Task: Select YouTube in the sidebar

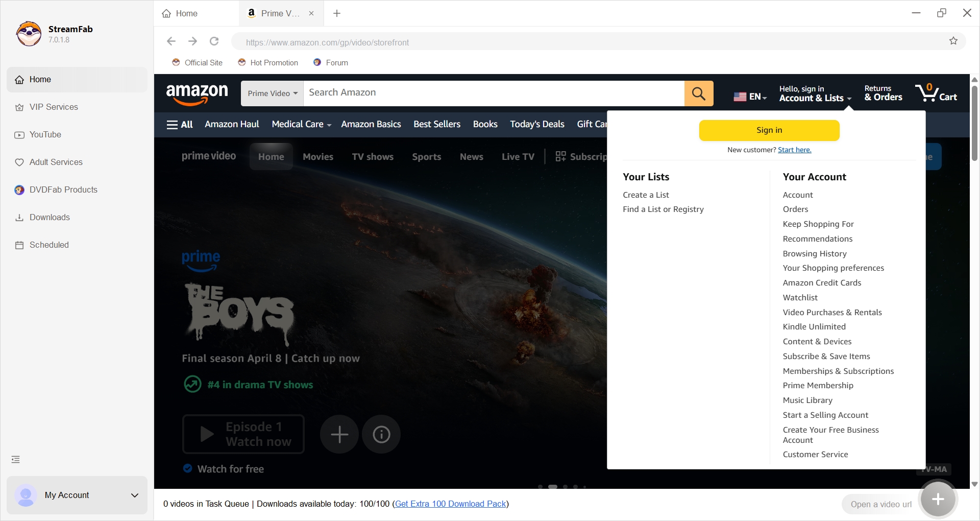Action: pos(77,135)
